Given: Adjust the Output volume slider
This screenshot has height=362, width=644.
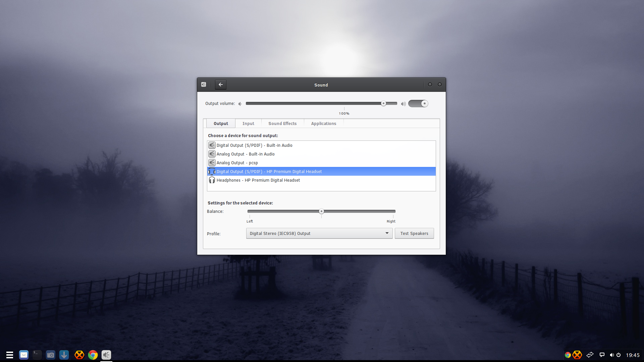Looking at the screenshot, I should pyautogui.click(x=321, y=104).
